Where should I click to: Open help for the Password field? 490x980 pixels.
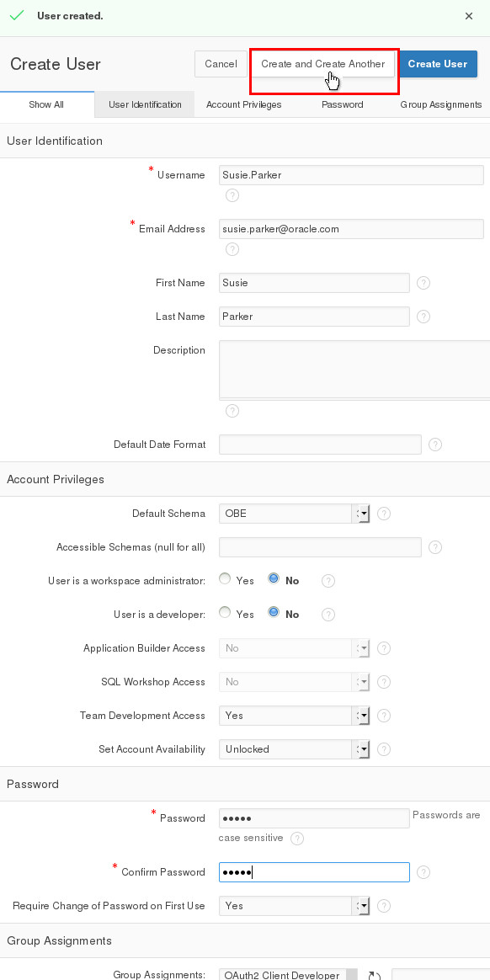(x=299, y=839)
